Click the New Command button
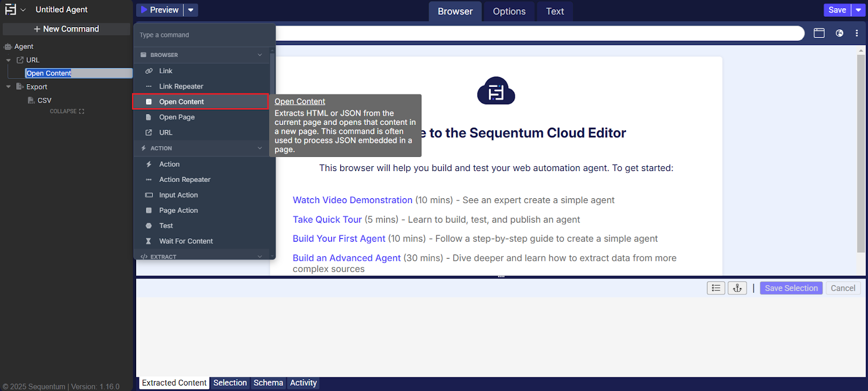Screen dimensions: 868x391 pos(66,29)
